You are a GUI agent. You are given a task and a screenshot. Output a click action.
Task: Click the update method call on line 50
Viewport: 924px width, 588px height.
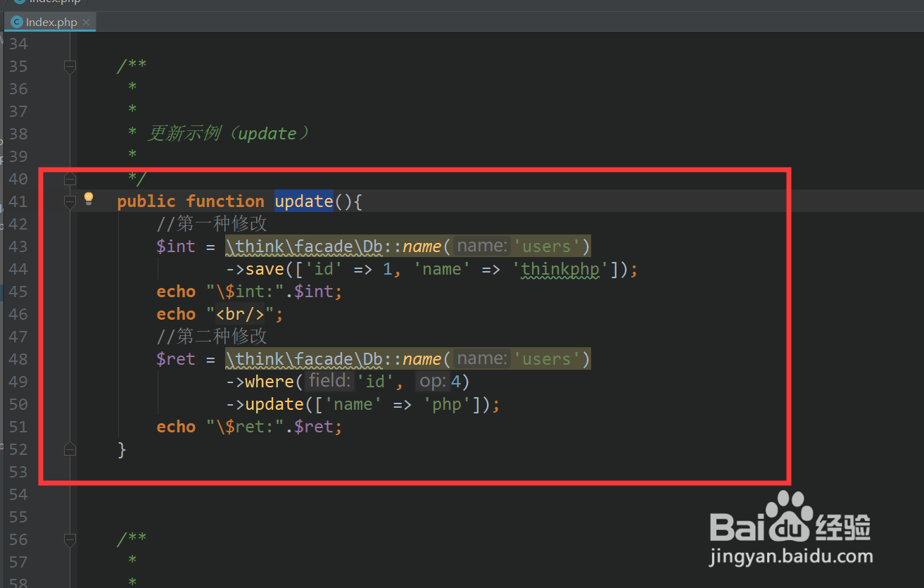pos(274,404)
